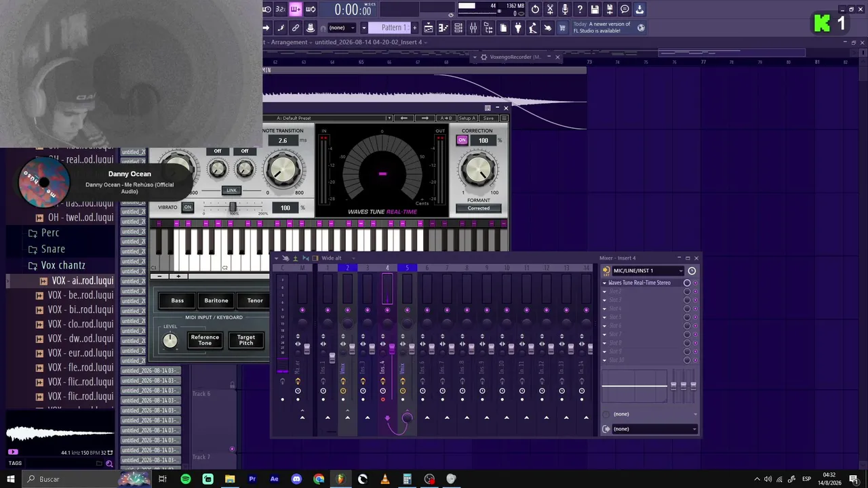Open the audio editor scissors icon
Viewport: 868px width, 488px height.
550,9
